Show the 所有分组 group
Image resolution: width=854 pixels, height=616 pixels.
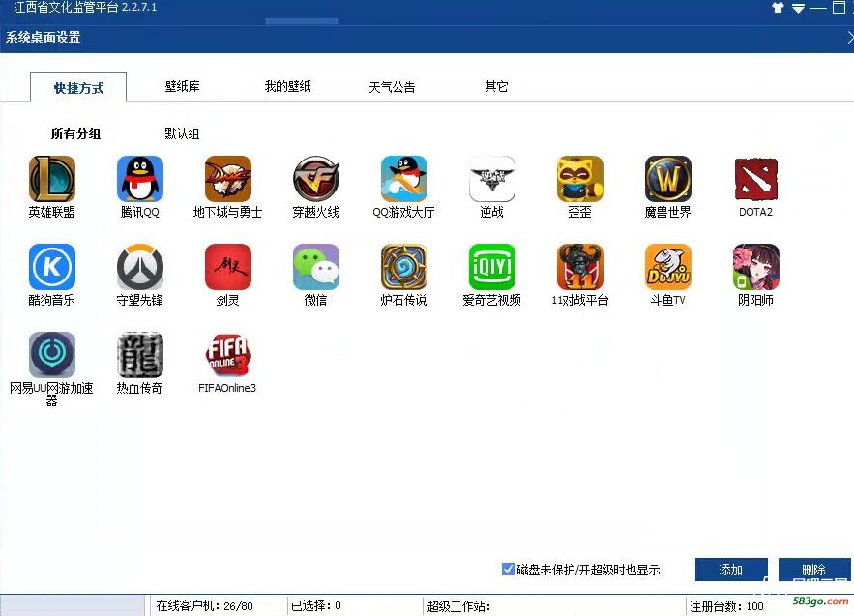[x=75, y=133]
